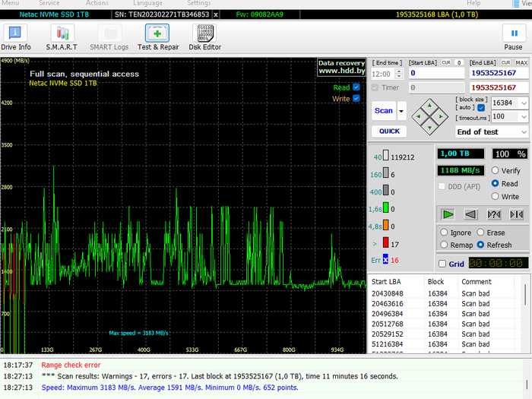Image resolution: width=532 pixels, height=399 pixels.
Task: Adjust the End time 12:00 spinner
Action: (x=400, y=74)
